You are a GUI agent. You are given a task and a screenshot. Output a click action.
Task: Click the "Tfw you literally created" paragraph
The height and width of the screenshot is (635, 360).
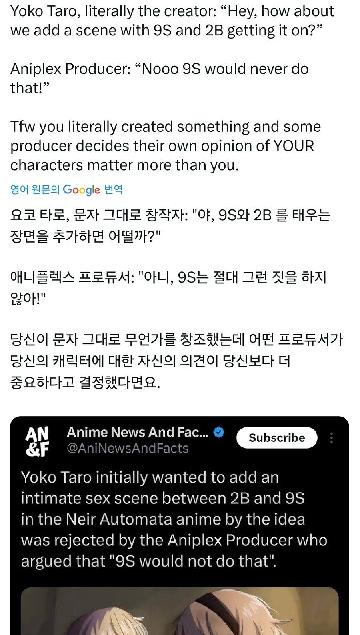click(x=165, y=146)
